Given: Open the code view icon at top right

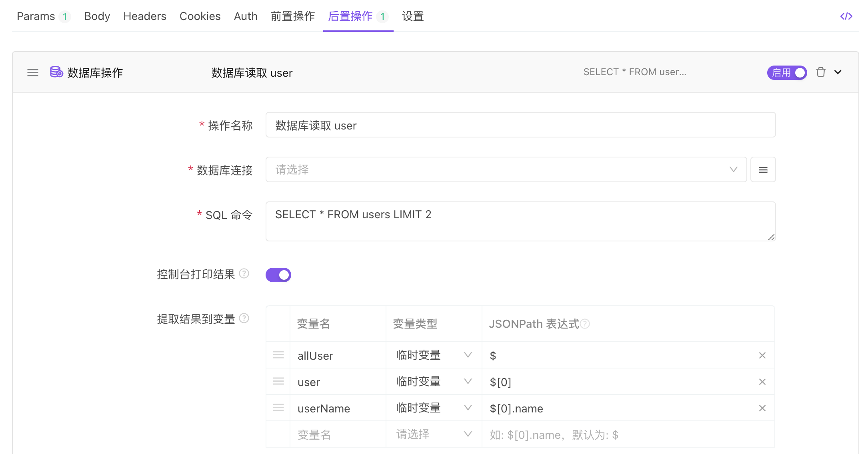Looking at the screenshot, I should 846,16.
